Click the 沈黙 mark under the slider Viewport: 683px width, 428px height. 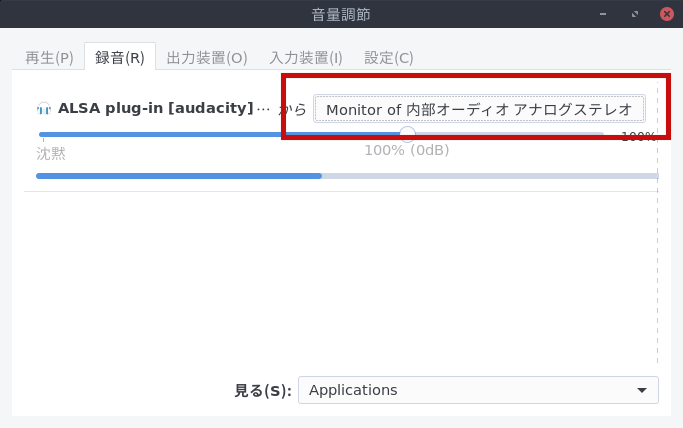point(51,153)
